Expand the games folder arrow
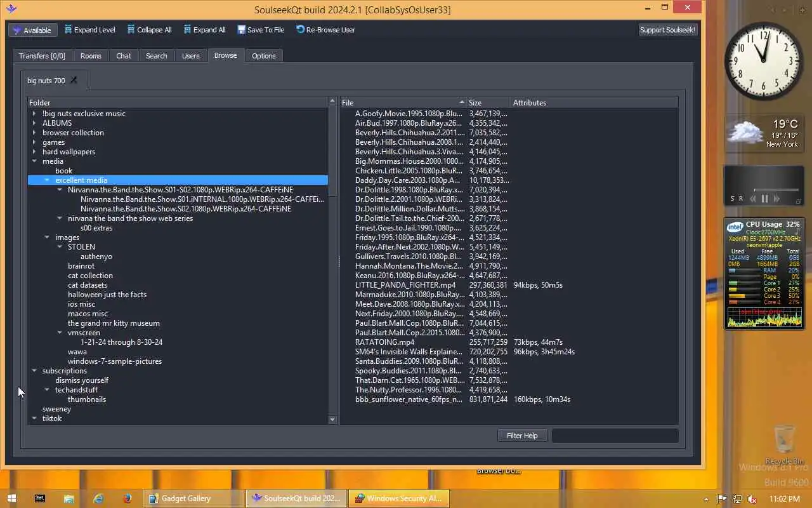 pos(34,142)
